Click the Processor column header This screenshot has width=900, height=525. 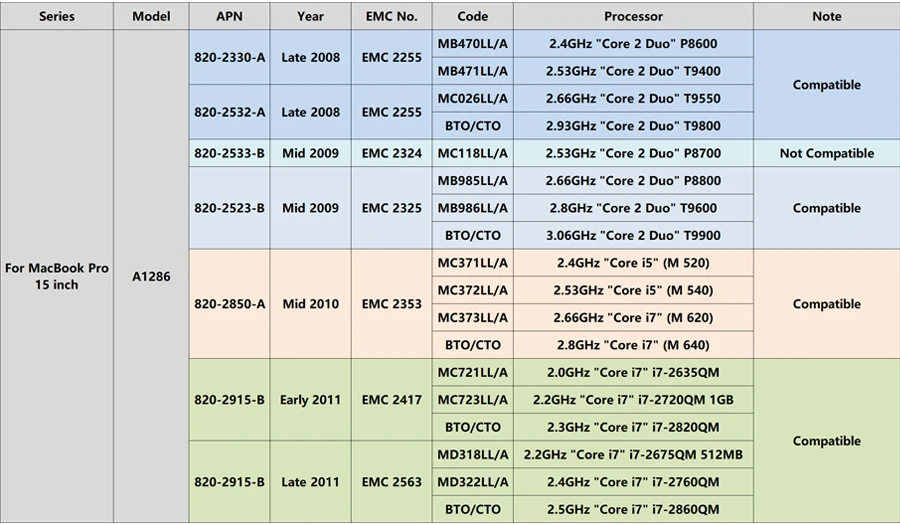click(633, 16)
